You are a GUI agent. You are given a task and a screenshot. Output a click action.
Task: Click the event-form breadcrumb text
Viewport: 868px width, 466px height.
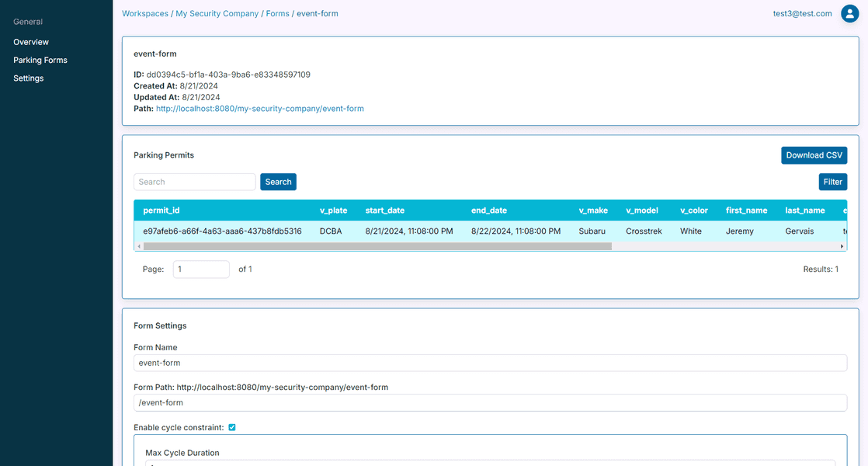click(318, 13)
